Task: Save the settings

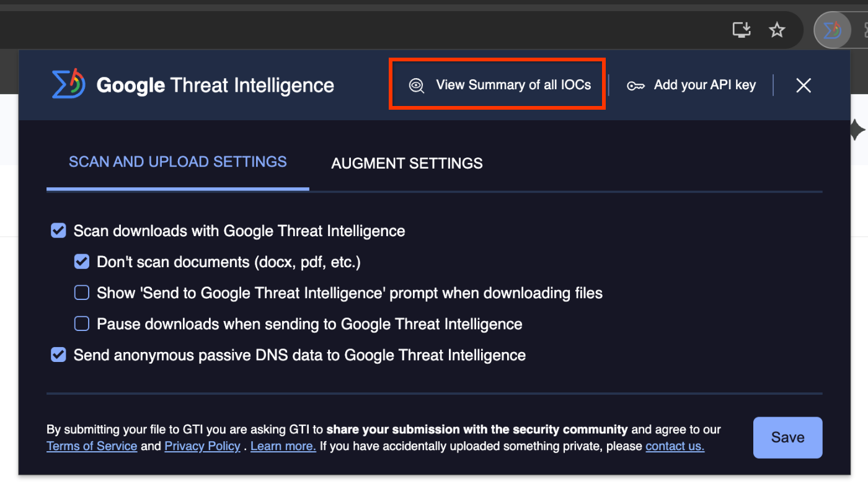Action: pos(787,438)
